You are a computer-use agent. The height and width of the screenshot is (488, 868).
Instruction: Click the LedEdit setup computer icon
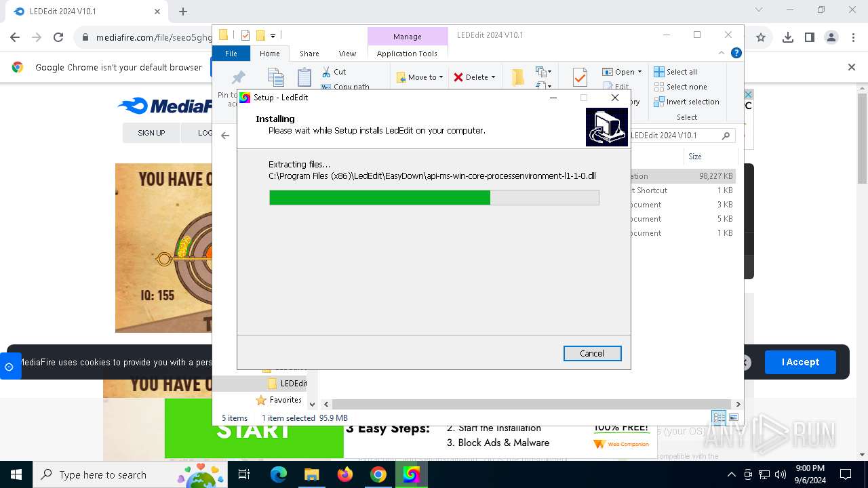(607, 127)
